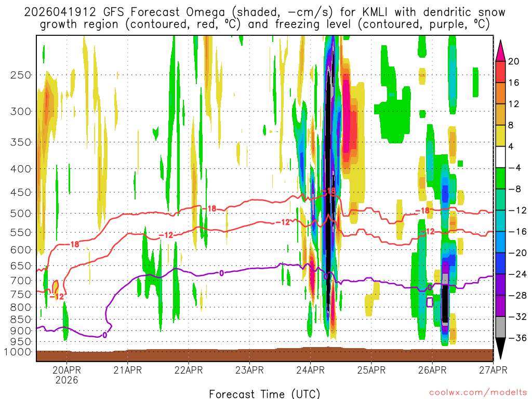The image size is (532, 399).
Task: Click the 500 pressure level label
Action: pos(21,214)
